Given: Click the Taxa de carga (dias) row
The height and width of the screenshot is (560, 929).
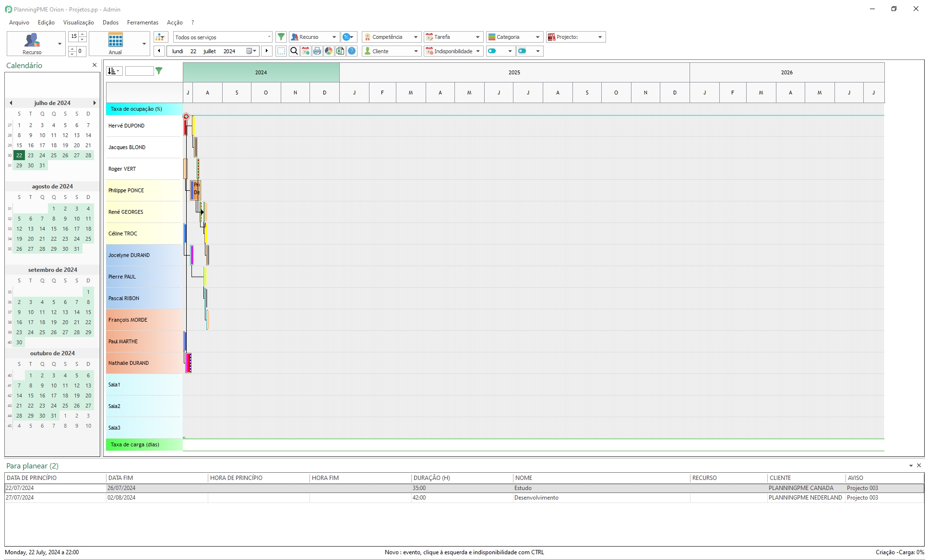Looking at the screenshot, I should pyautogui.click(x=144, y=444).
